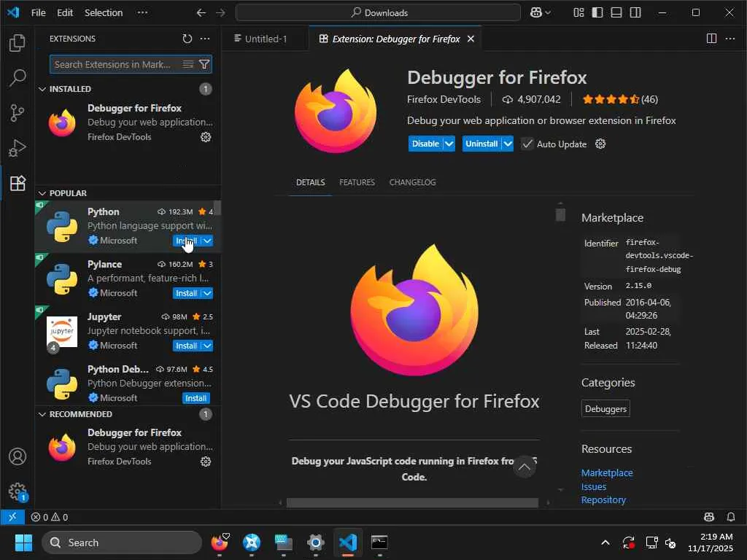Toggle the Auto Update checkbox
747x560 pixels.
(527, 144)
